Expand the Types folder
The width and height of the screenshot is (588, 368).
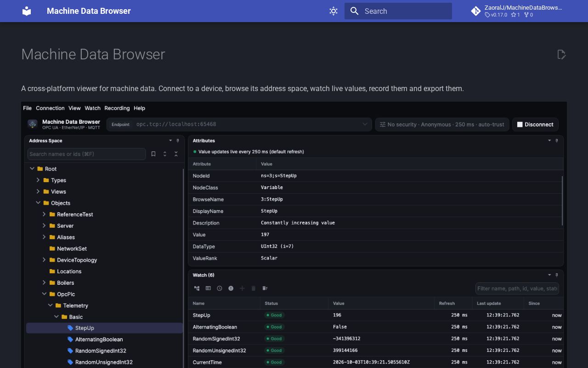tap(38, 180)
